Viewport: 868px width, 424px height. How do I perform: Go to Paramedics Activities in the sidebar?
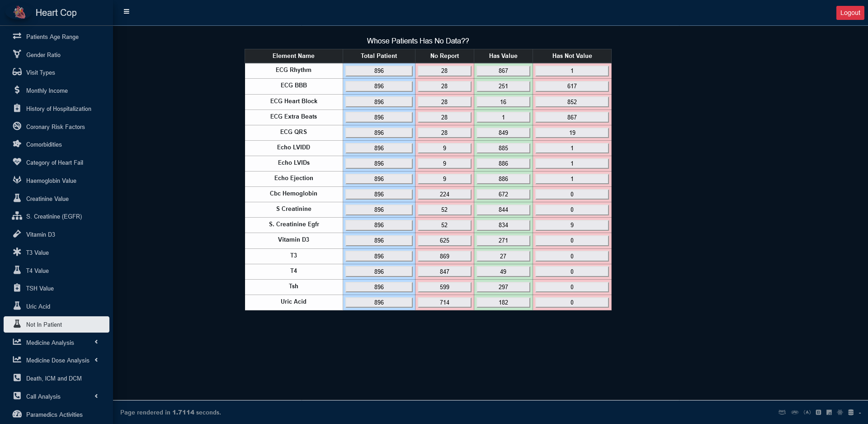(54, 414)
